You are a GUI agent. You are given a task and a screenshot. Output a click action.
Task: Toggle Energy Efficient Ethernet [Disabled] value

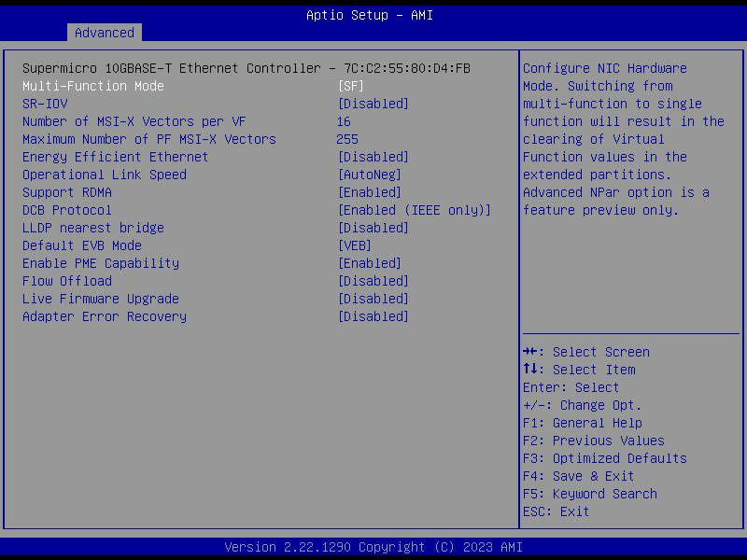tap(373, 157)
